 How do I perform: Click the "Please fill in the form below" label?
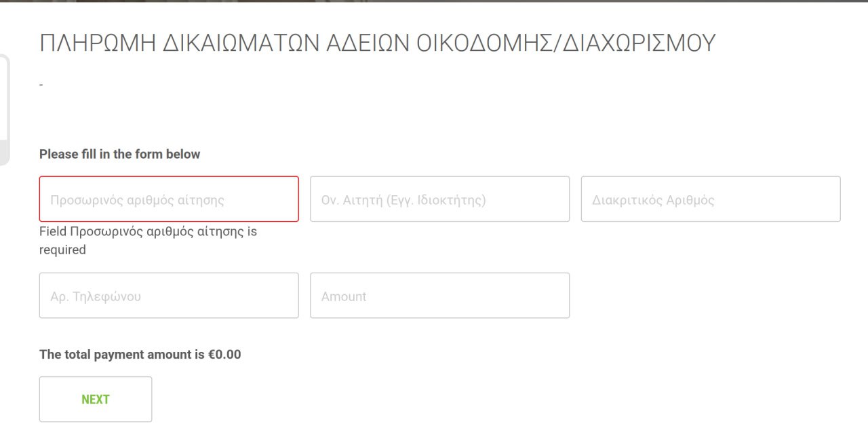(x=120, y=154)
